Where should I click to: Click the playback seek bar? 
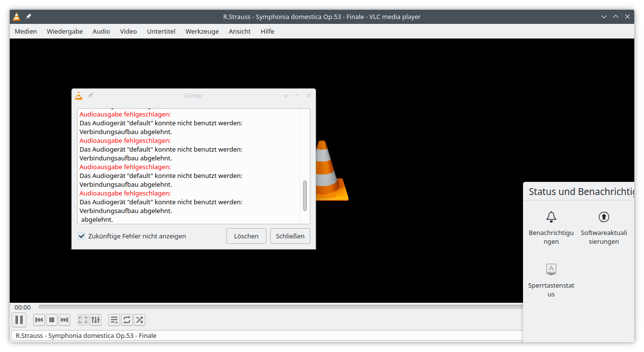(280, 307)
